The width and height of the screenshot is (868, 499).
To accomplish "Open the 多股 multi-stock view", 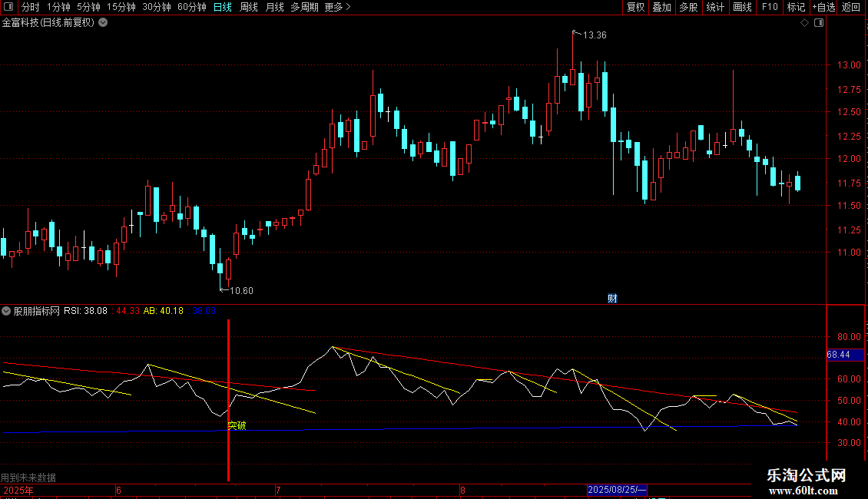I will click(689, 7).
